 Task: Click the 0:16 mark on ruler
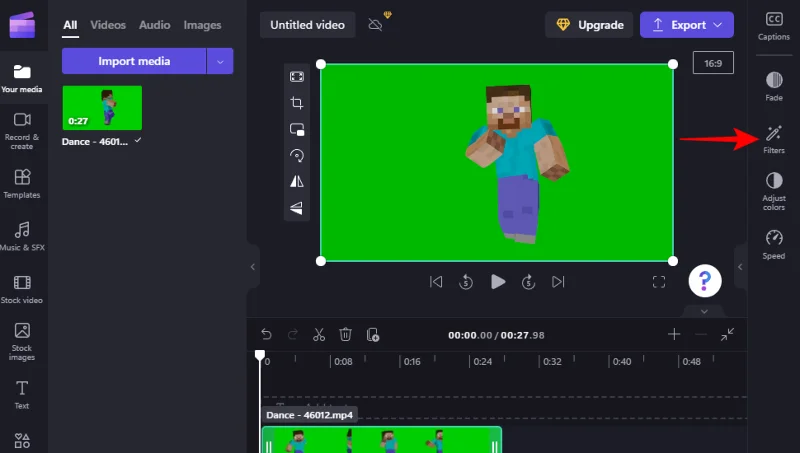pos(412,362)
